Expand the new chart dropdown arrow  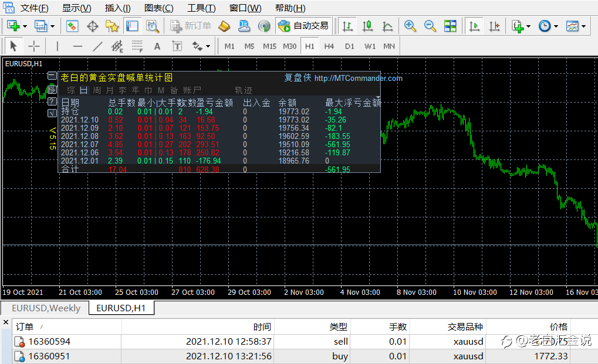point(24,26)
